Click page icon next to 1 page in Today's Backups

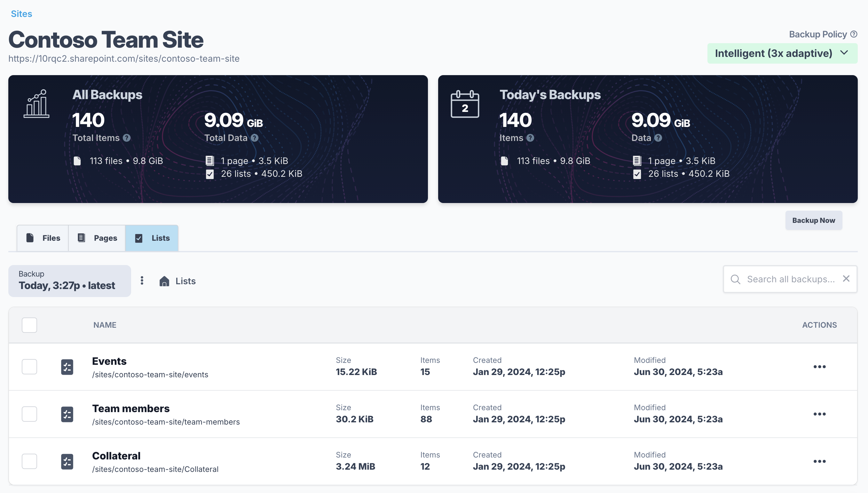coord(637,161)
